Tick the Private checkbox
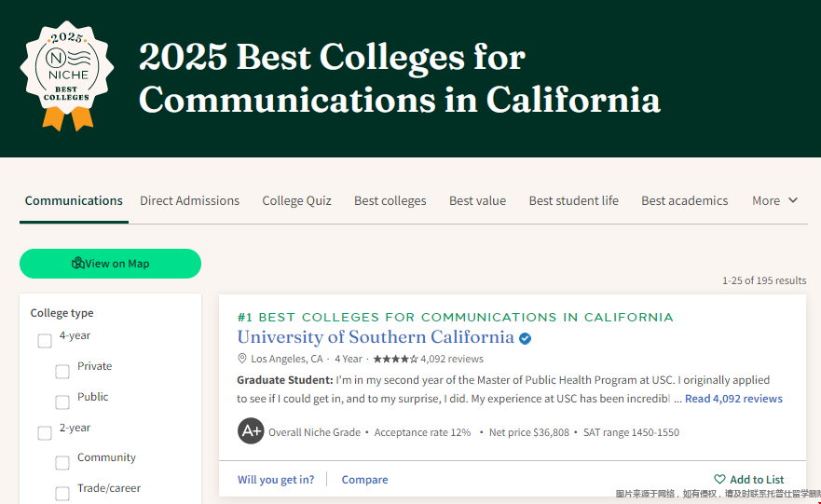 point(62,372)
